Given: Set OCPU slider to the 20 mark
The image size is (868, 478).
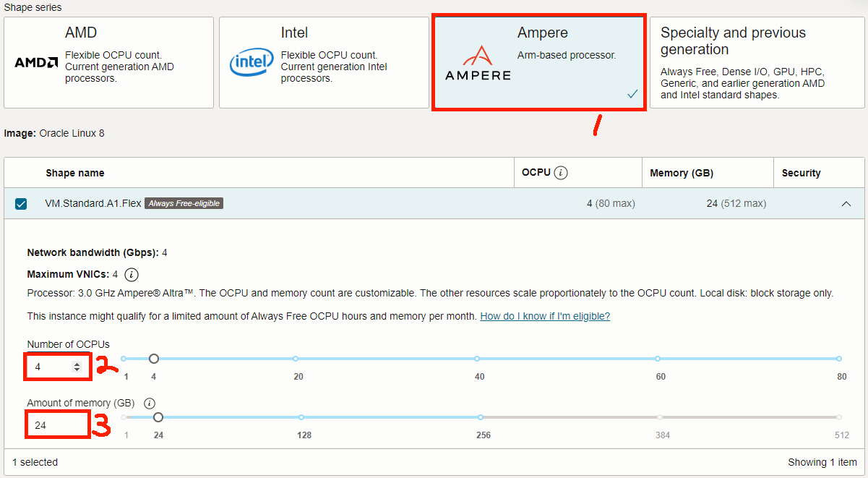Looking at the screenshot, I should [296, 359].
